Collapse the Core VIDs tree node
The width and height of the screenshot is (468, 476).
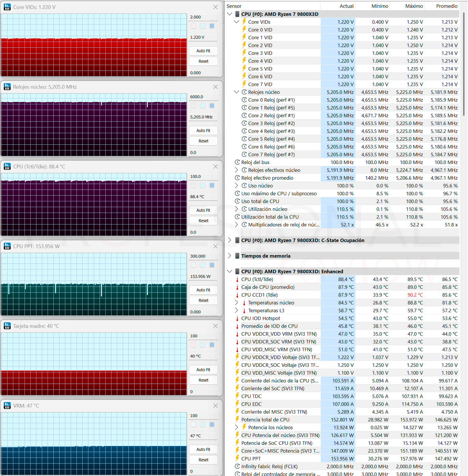coord(236,22)
